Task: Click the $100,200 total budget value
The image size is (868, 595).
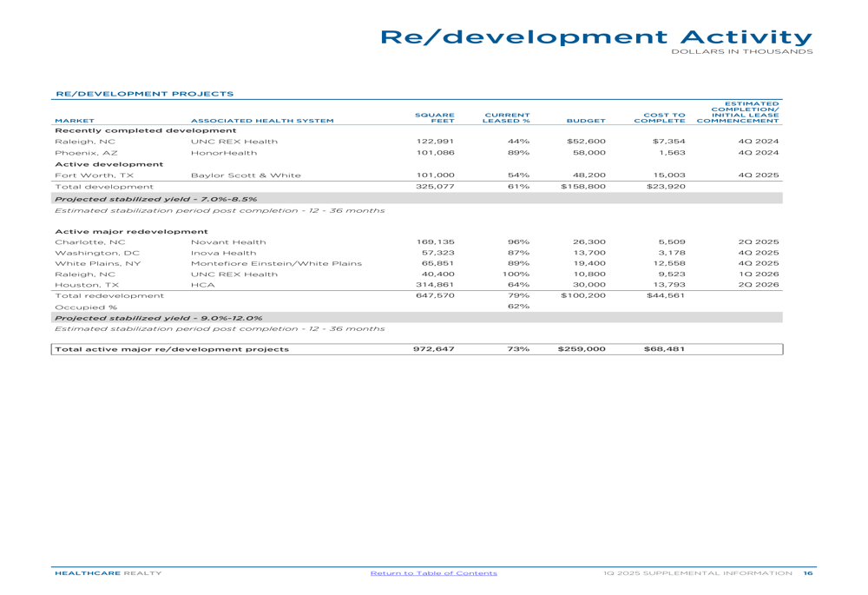Action: 583,295
